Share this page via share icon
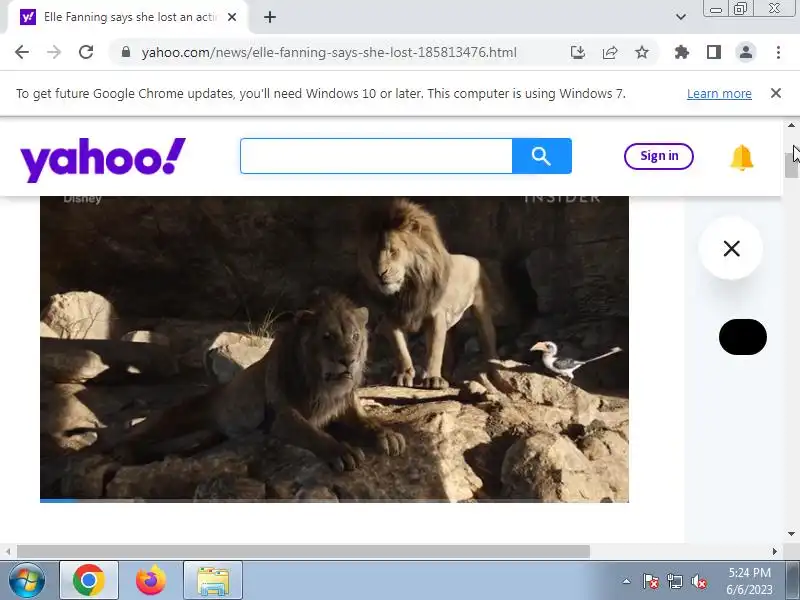800x600 pixels. coord(610,52)
